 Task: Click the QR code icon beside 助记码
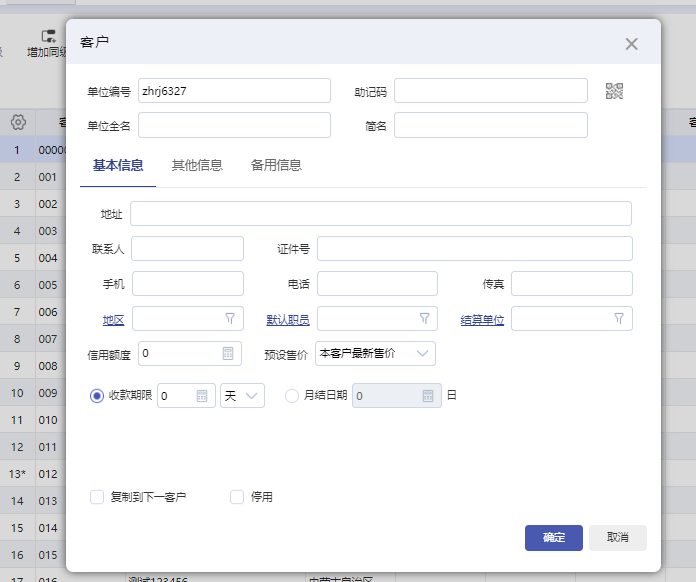click(x=614, y=91)
